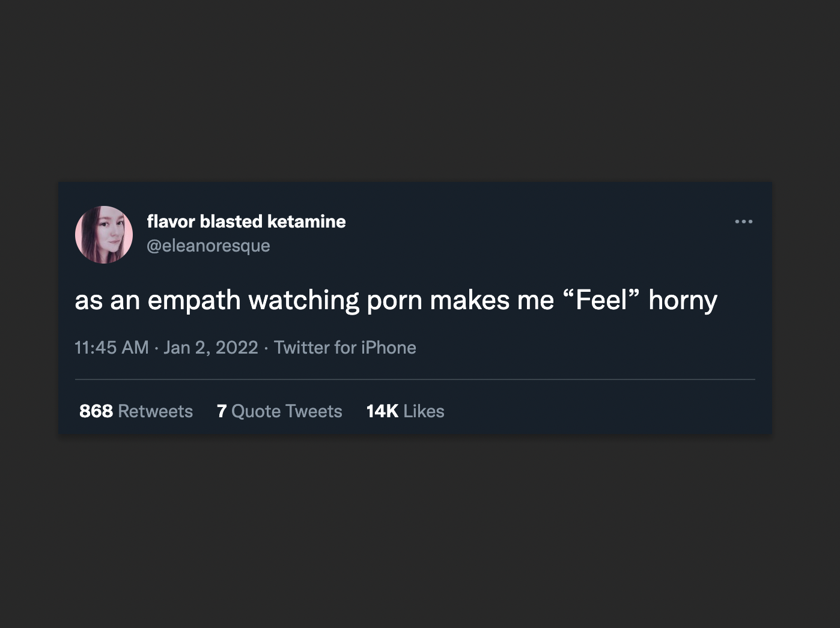The height and width of the screenshot is (628, 840).
Task: Click the 11:45 AM timestamp
Action: [x=112, y=347]
